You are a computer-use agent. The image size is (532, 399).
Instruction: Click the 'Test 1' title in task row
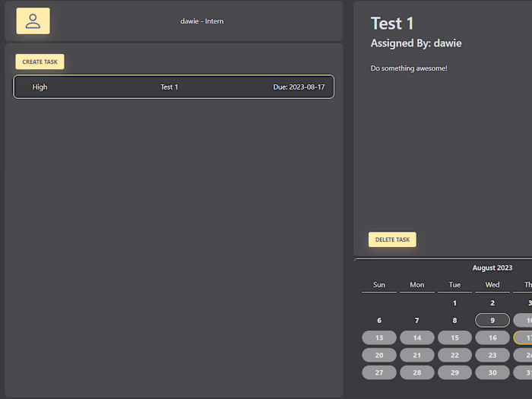pos(169,87)
